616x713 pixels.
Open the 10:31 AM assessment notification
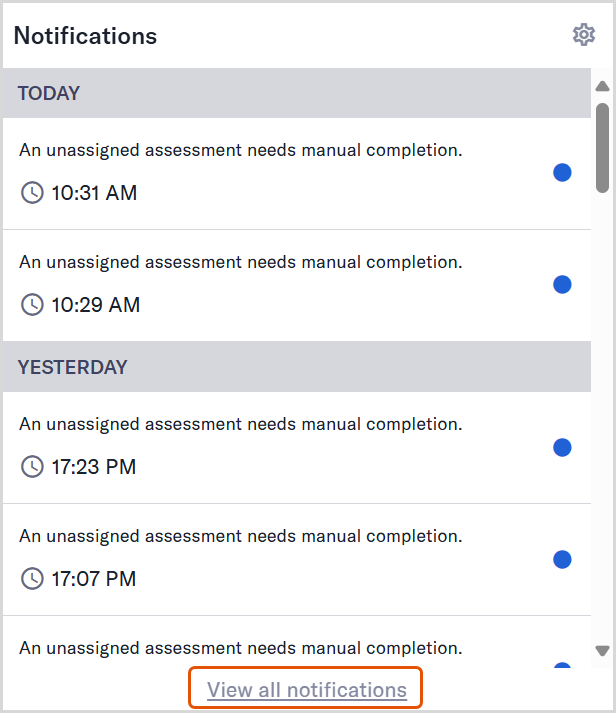tap(297, 174)
